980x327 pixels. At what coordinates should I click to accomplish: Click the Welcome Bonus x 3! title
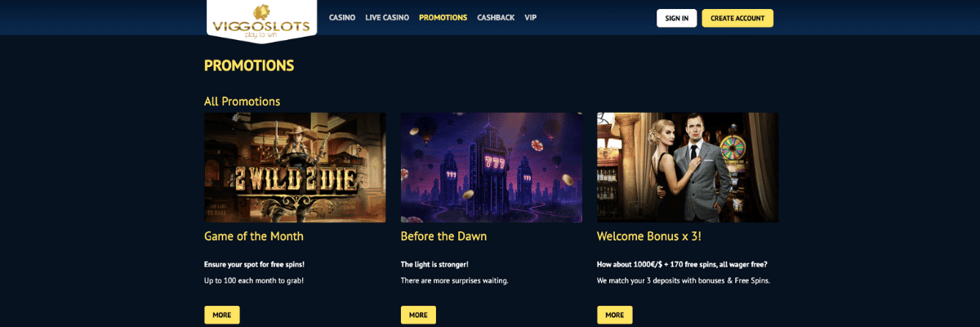click(x=649, y=236)
